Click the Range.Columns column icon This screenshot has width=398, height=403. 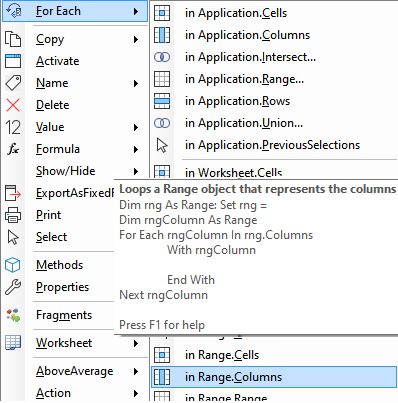(162, 377)
